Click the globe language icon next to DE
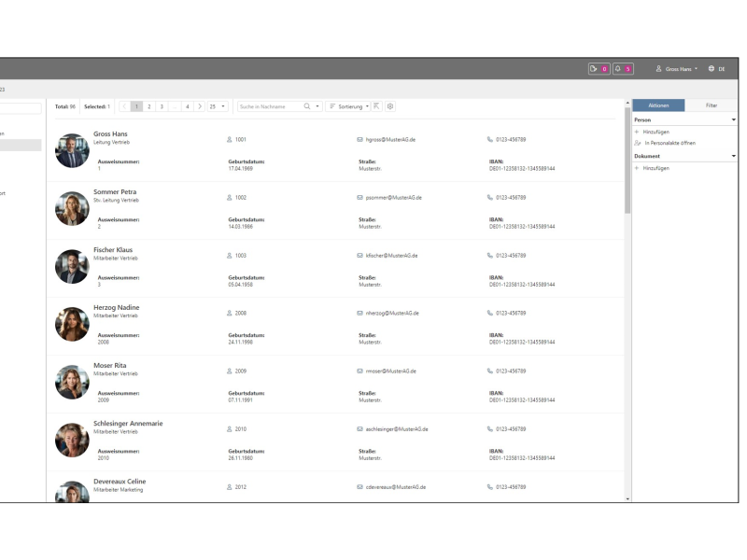 coord(711,69)
